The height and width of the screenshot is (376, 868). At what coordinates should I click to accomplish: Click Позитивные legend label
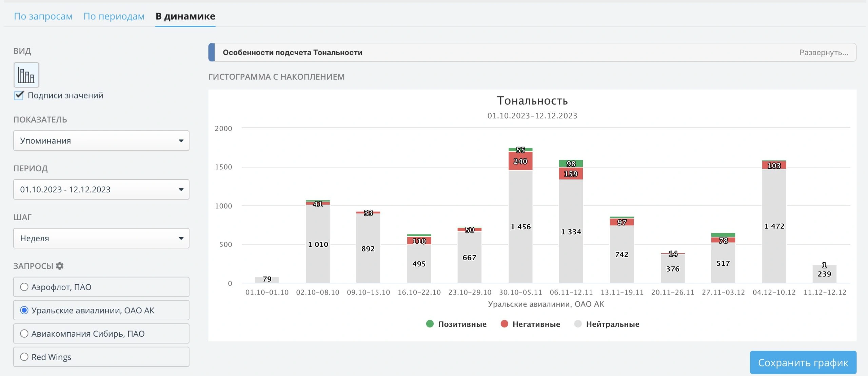coord(462,324)
